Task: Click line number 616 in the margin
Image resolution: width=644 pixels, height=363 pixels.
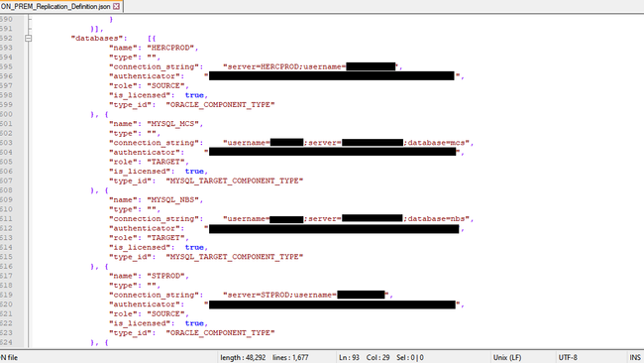Action: 6,267
